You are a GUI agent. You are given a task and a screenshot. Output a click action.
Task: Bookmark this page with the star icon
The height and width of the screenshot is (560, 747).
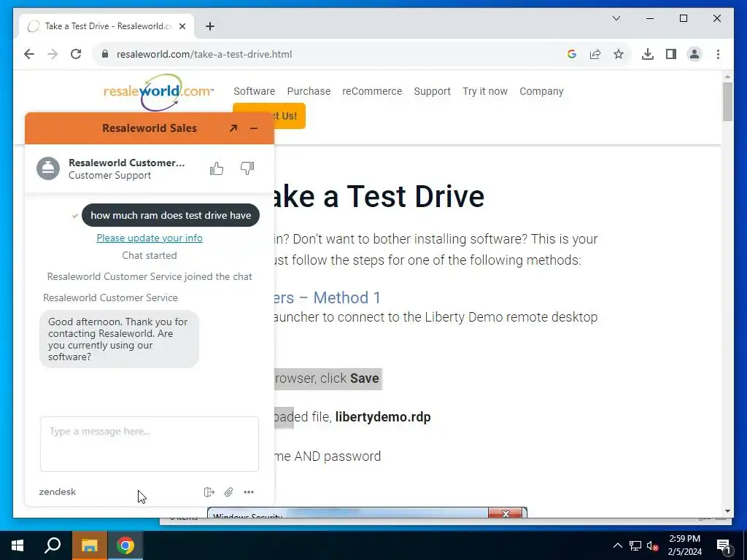pos(619,54)
